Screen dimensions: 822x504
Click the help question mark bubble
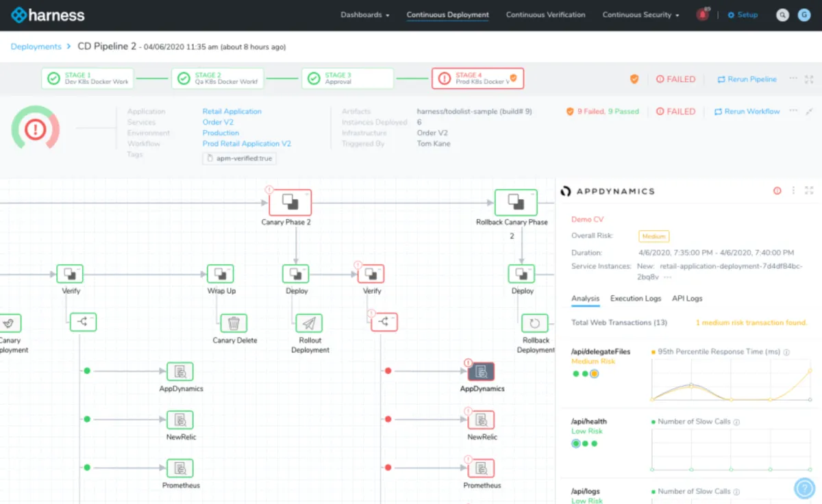(804, 488)
